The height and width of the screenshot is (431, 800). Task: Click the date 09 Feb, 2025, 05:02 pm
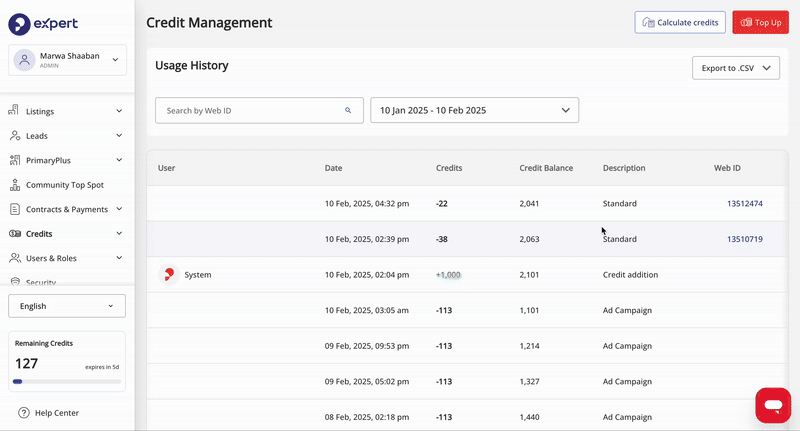367,382
